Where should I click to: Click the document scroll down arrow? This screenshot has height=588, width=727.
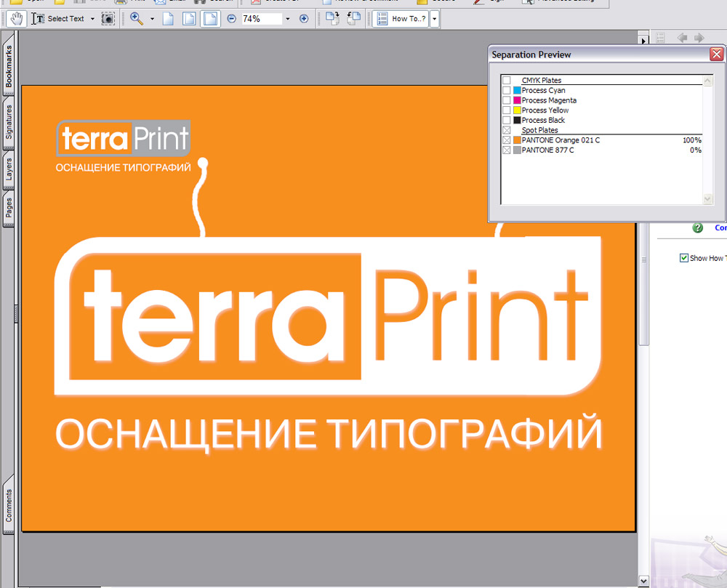coord(643,580)
